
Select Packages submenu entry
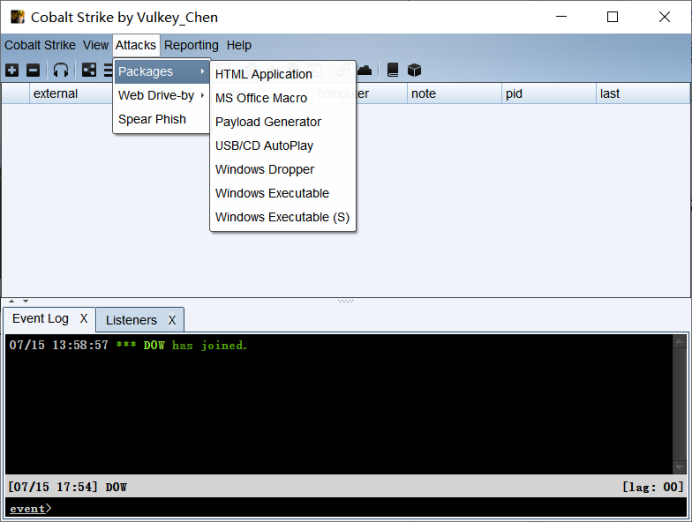point(162,71)
